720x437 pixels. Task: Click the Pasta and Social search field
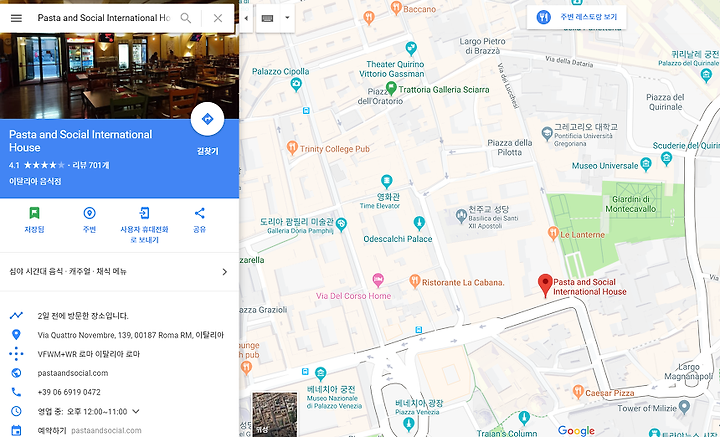click(x=104, y=18)
